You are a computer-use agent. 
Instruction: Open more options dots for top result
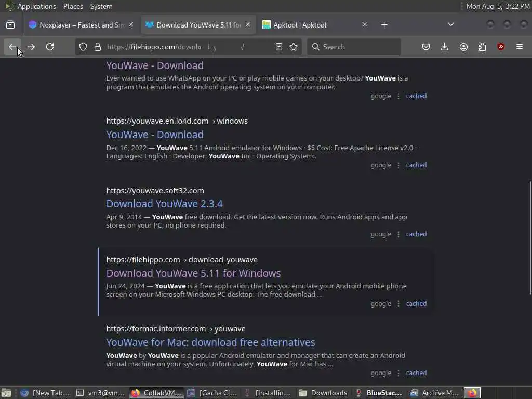(398, 96)
